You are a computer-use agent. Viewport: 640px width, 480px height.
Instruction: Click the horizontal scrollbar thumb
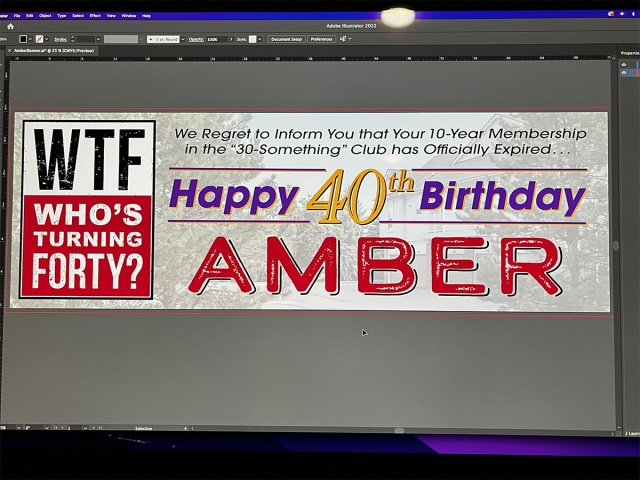399,431
